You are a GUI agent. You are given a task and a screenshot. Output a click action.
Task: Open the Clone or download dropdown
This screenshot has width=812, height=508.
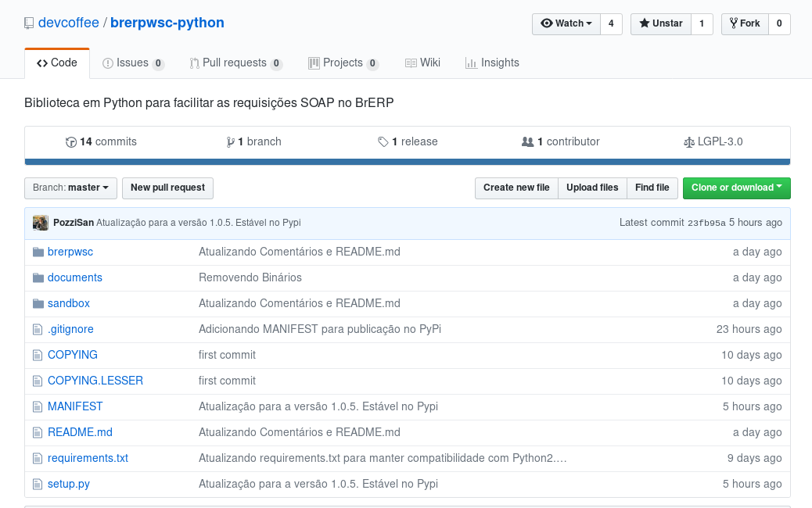736,188
